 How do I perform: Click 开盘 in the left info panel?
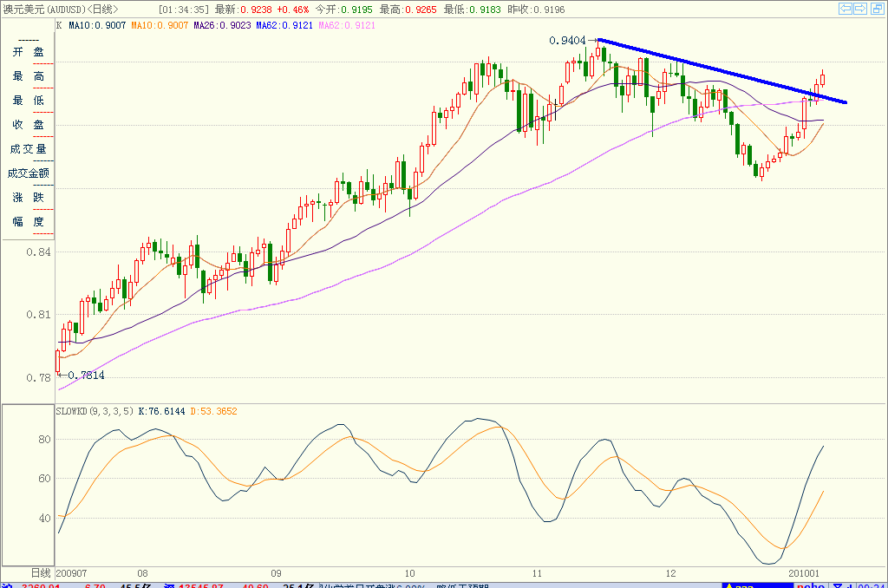click(29, 52)
